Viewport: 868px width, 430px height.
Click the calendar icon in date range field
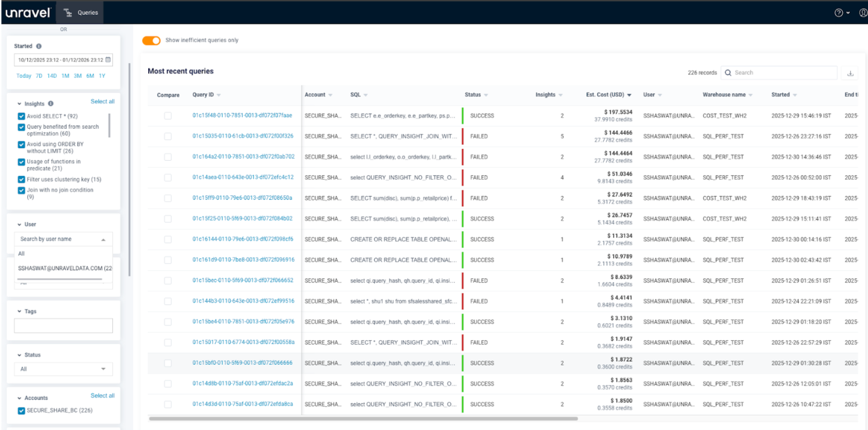point(108,60)
